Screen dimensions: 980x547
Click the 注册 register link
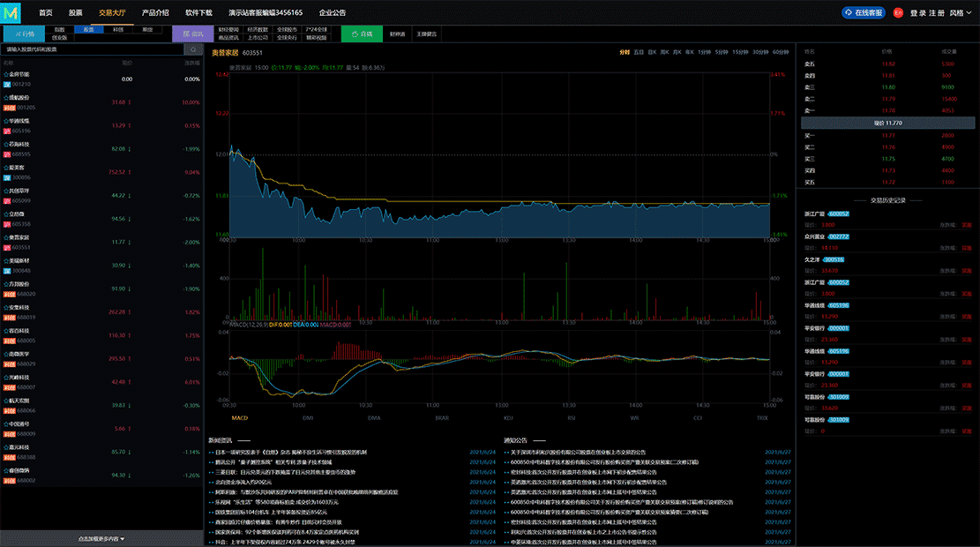[x=936, y=13]
